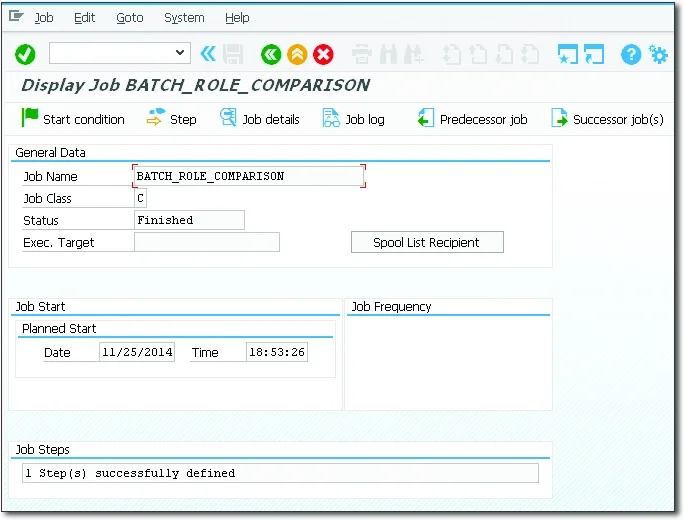The height and width of the screenshot is (520, 684).
Task: Click the Spool List Recipient button
Action: (x=427, y=242)
